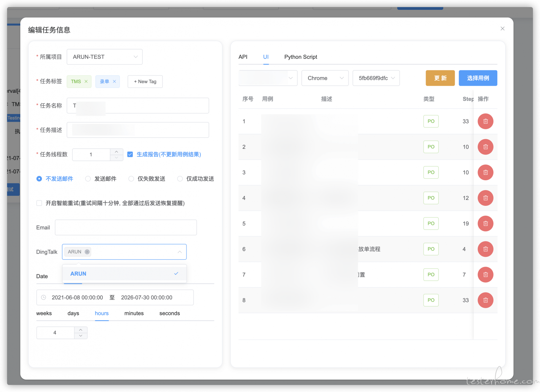Click the PO type tag in row 6
The image size is (540, 392).
coord(431,249)
